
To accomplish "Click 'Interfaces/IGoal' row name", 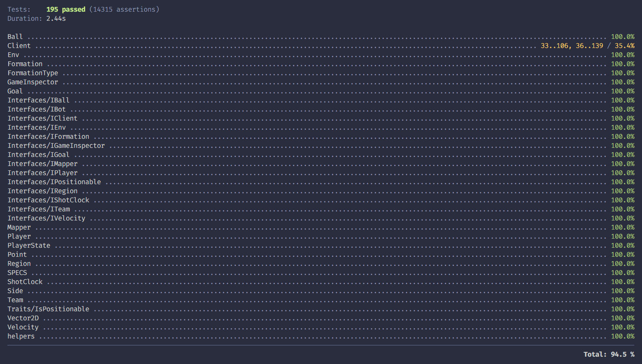I will (39, 155).
